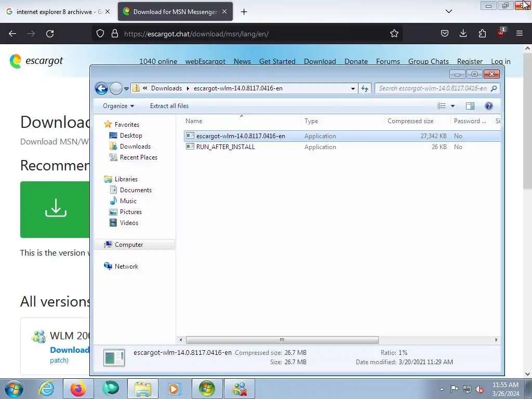
Task: Open Pictures library
Action: [130, 212]
